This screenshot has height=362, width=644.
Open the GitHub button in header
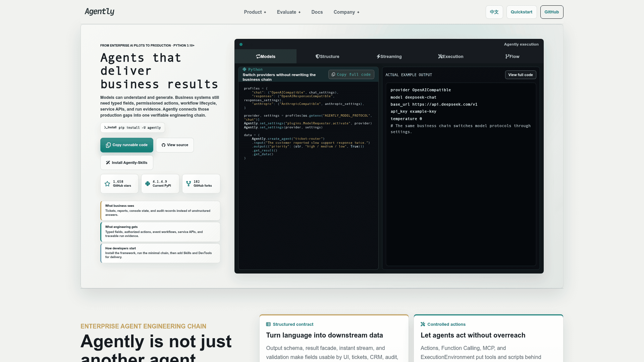(552, 12)
